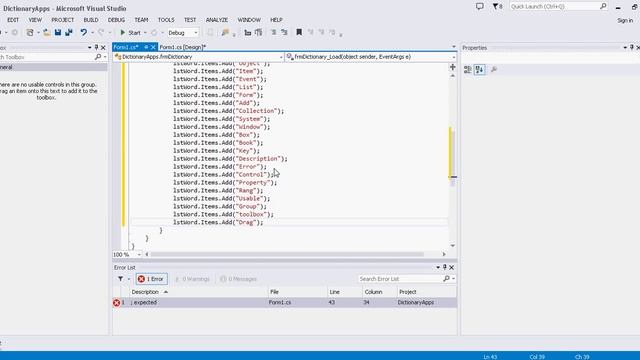Image resolution: width=640 pixels, height=360 pixels.
Task: Open the Undo history dropdown arrow
Action: [x=92, y=33]
